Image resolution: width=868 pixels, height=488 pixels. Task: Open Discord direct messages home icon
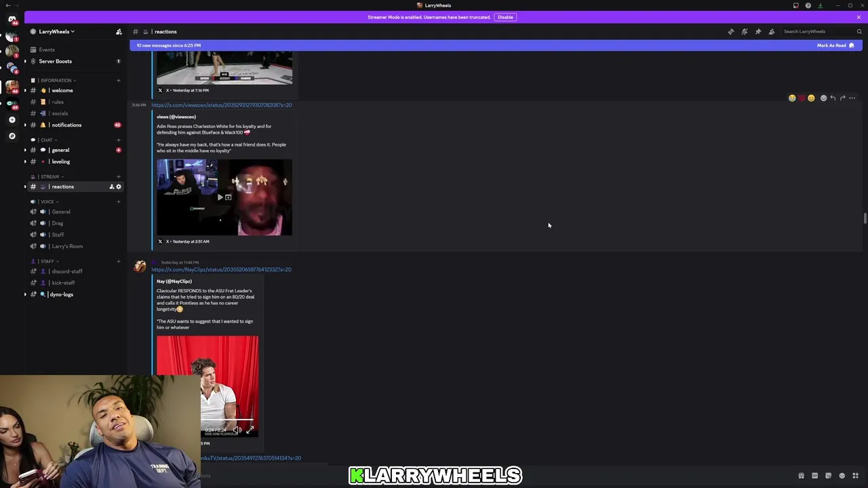[12, 19]
